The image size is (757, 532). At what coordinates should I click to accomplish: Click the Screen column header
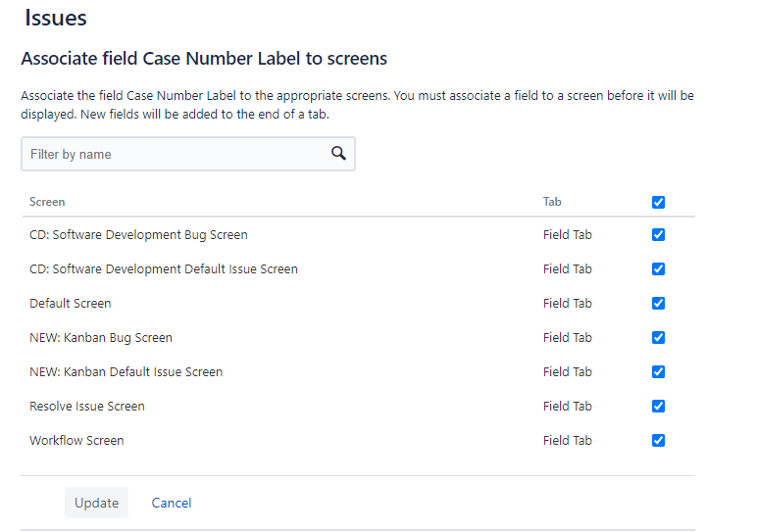47,202
